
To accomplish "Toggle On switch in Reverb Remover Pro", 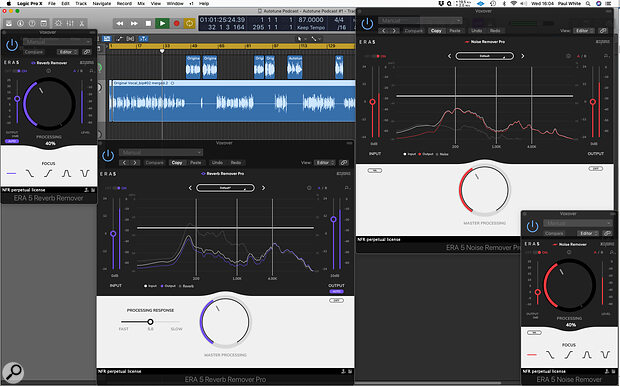I will 117,188.
